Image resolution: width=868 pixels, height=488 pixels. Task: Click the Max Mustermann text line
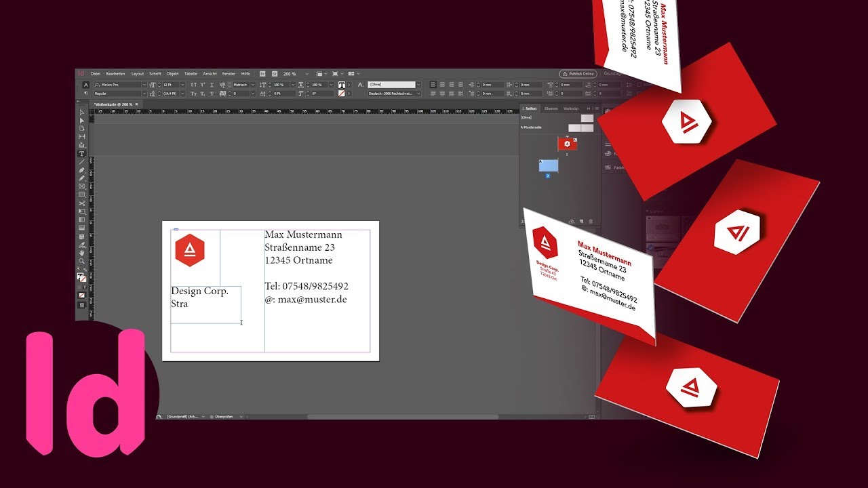304,235
